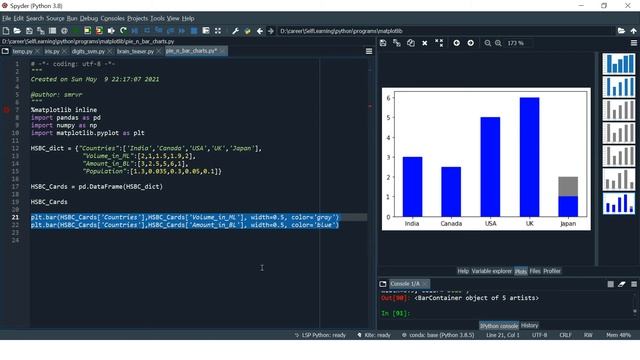640x360 pixels.
Task: Open the Help menu
Action: point(188,18)
